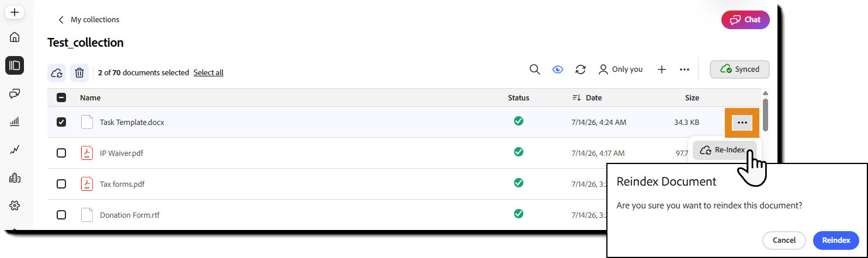Viewport: 868px width, 258px height.
Task: Click the plus icon atop the left sidebar
Action: (15, 12)
